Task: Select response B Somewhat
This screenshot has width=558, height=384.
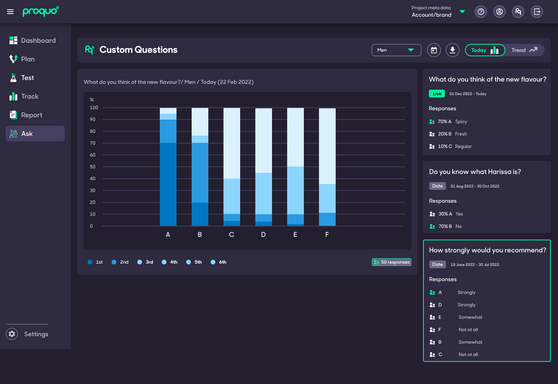Action: tap(456, 342)
